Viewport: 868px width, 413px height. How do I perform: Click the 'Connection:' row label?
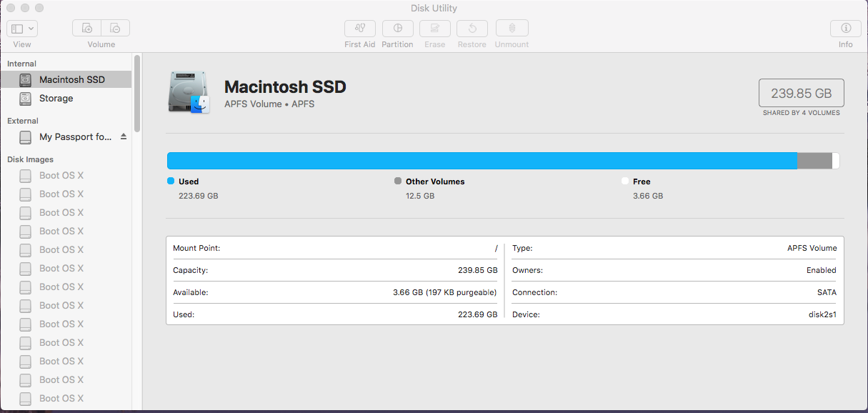pyautogui.click(x=534, y=292)
